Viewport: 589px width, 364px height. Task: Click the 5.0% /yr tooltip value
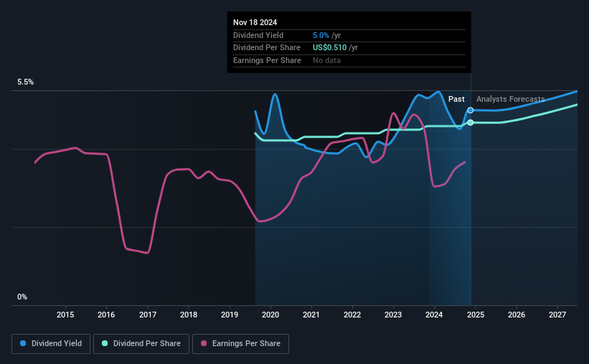(x=327, y=35)
